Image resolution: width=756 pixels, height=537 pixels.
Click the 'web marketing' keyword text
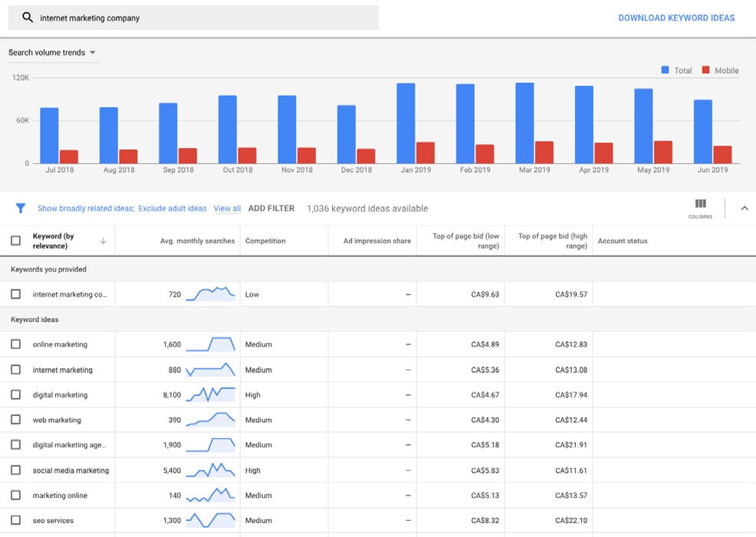click(57, 420)
